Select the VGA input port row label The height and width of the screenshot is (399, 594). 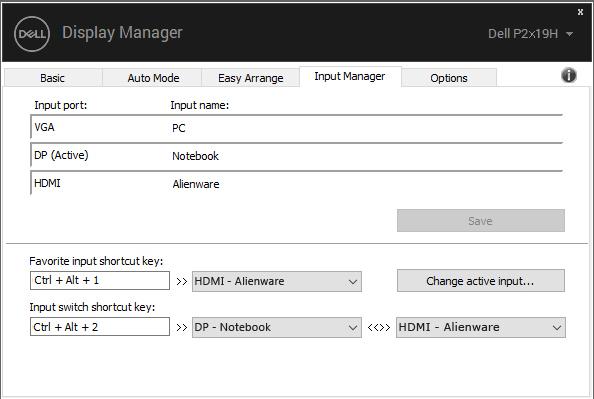[x=44, y=127]
